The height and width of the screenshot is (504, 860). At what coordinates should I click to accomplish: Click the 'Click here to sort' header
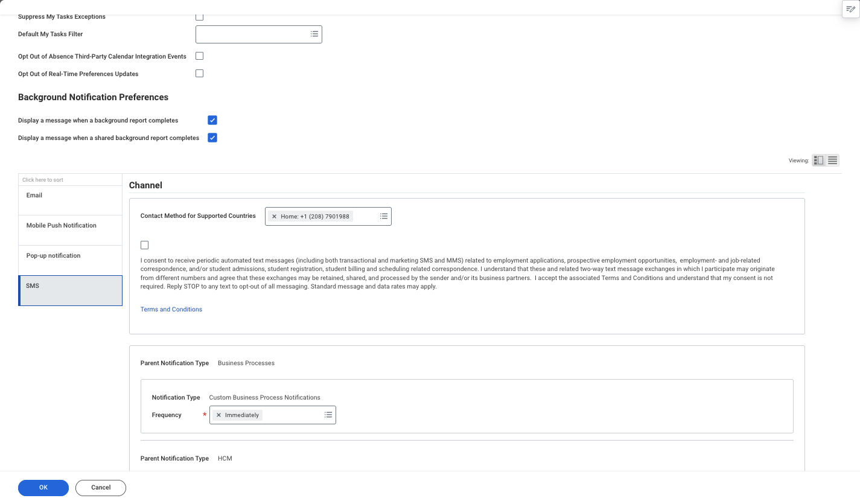tap(70, 180)
